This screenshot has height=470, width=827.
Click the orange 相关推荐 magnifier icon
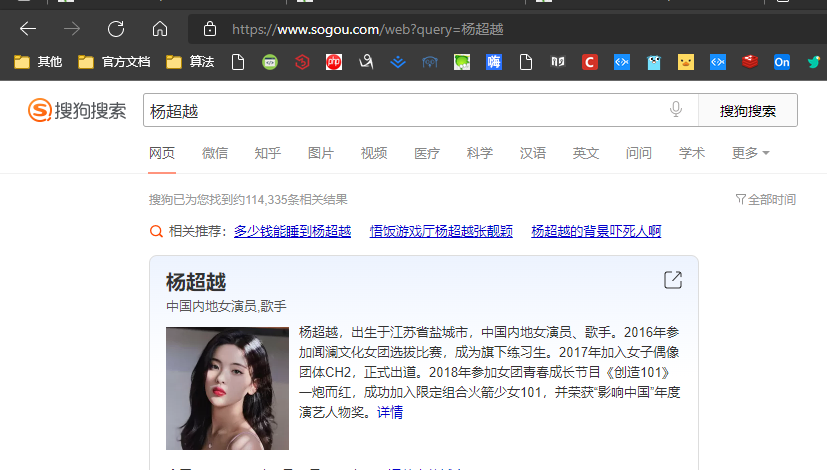click(x=156, y=231)
